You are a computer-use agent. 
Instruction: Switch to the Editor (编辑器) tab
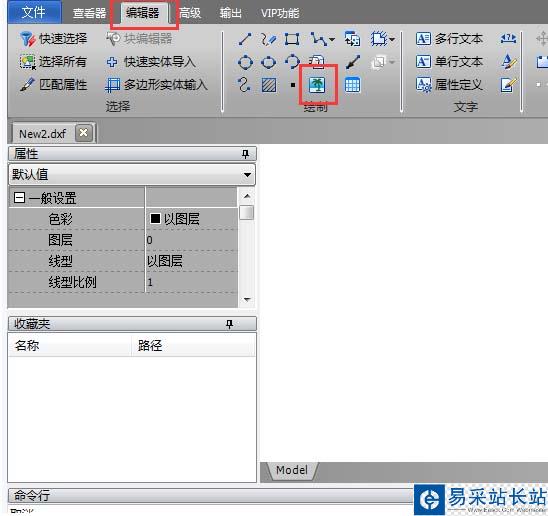pos(143,13)
